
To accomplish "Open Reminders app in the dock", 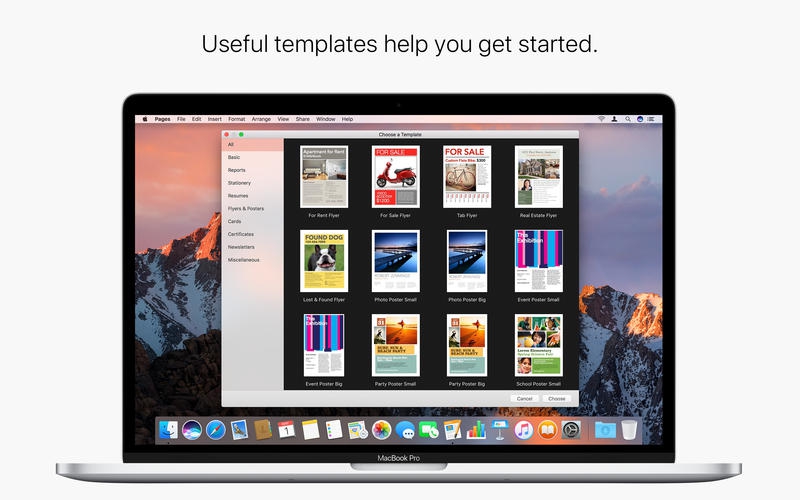I will click(x=334, y=430).
